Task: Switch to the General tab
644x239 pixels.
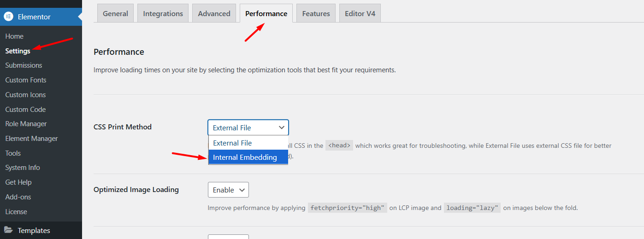Action: pyautogui.click(x=116, y=13)
